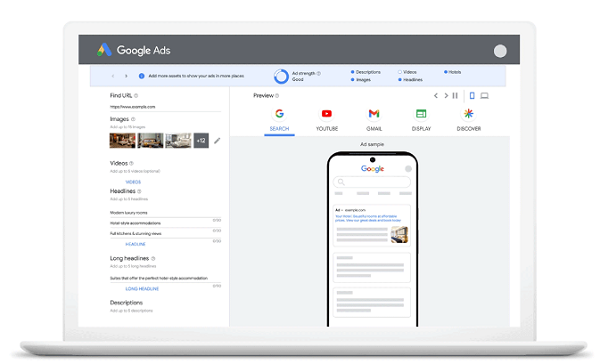The image size is (600, 364).
Task: Click the blue ad headline in phone preview
Action: coord(368,218)
